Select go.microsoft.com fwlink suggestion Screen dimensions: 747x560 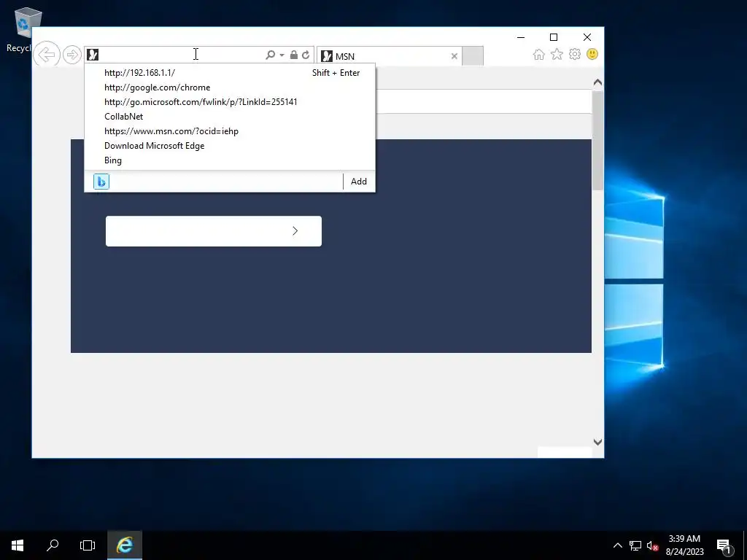(230, 102)
